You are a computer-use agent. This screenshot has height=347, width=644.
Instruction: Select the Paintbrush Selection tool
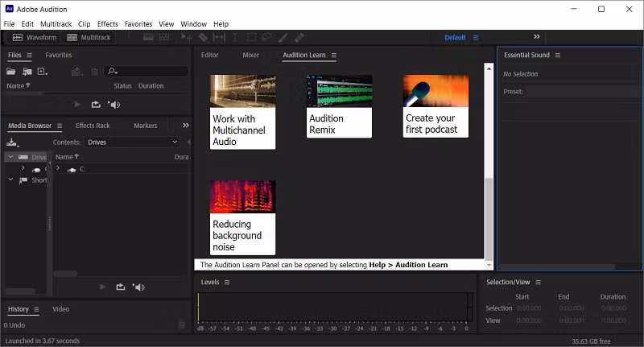(x=283, y=37)
